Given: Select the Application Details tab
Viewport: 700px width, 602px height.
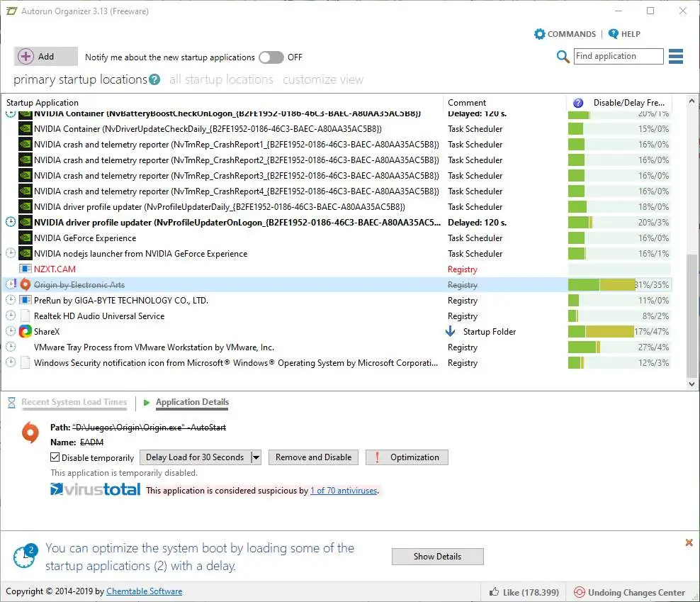Looking at the screenshot, I should [192, 402].
